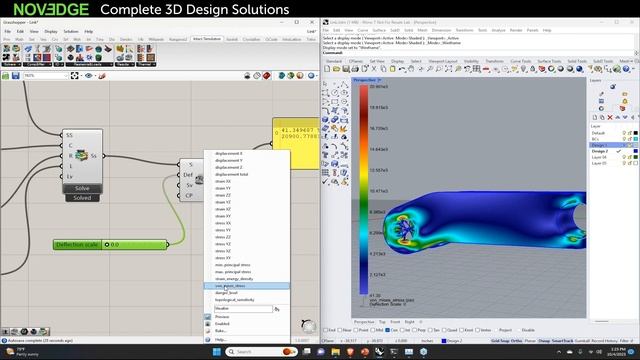Screen dimensions: 640x360
Task: Click the zoom extents icon in Grasshopper canvas toolbar
Action: pyautogui.click(x=74, y=76)
